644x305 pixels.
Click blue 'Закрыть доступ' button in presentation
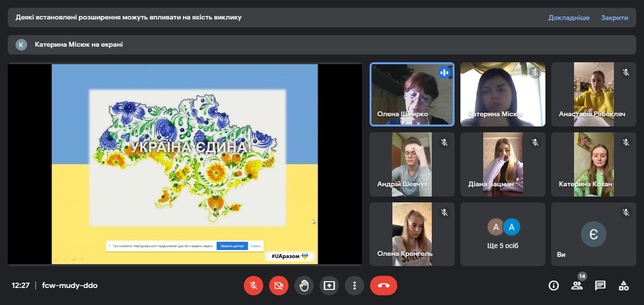tap(232, 246)
